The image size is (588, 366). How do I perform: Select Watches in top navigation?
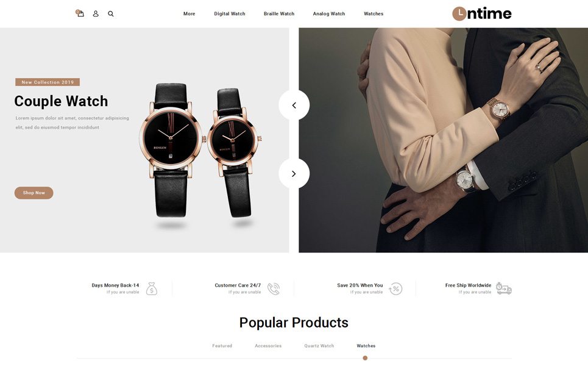click(x=374, y=13)
